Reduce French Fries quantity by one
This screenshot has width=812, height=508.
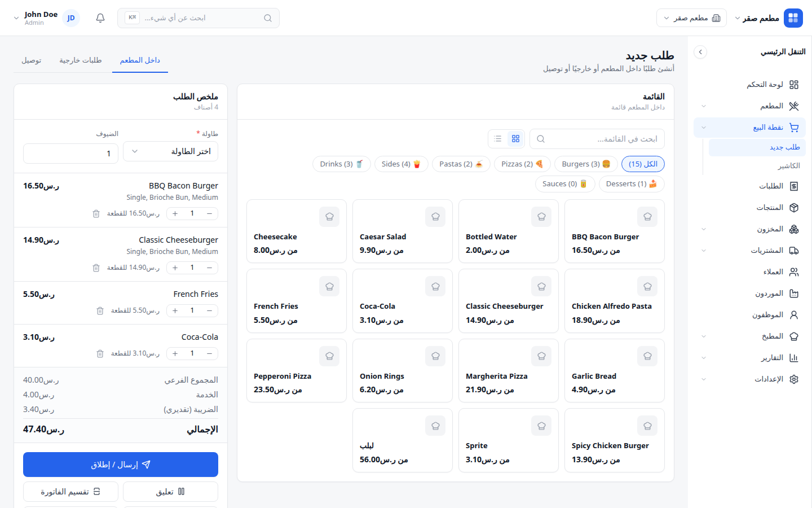pos(209,310)
